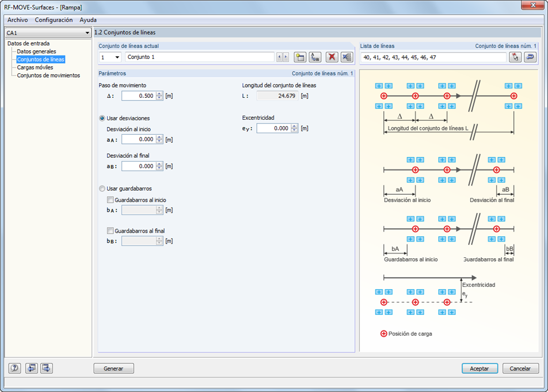Open line set number dropdown
Image resolution: width=548 pixels, height=392 pixels.
pyautogui.click(x=117, y=57)
